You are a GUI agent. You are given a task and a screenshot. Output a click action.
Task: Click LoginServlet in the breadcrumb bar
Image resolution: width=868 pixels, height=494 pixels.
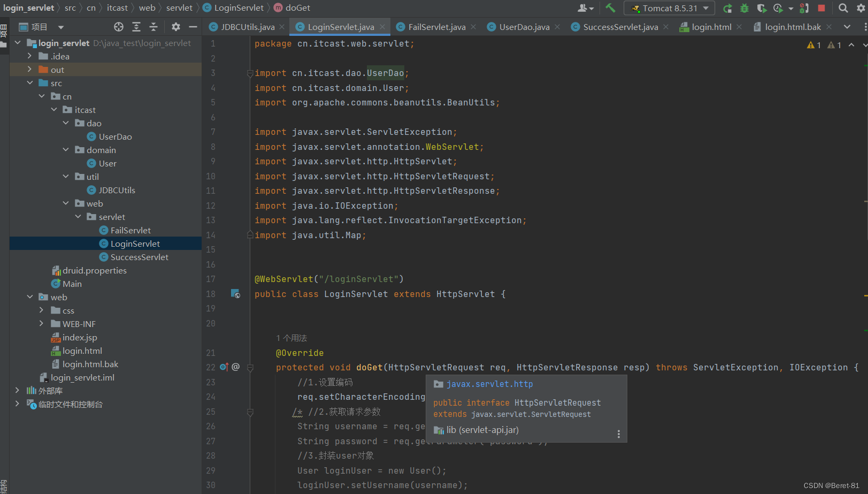[239, 8]
